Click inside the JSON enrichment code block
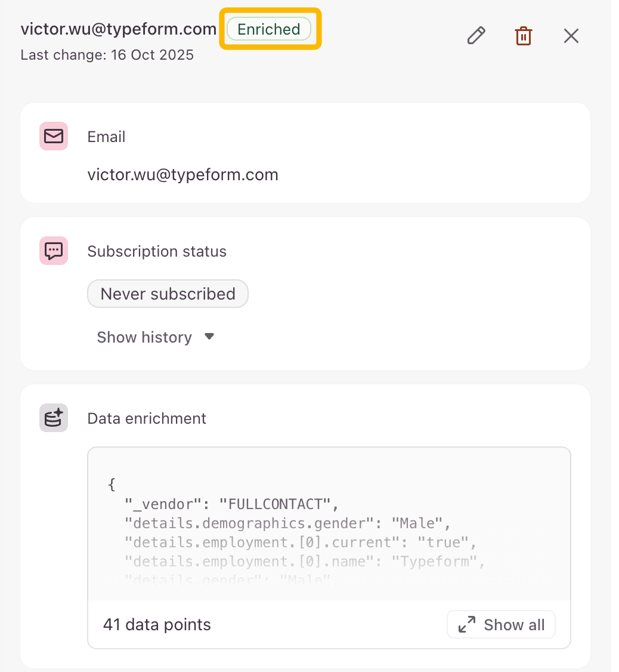 328,525
